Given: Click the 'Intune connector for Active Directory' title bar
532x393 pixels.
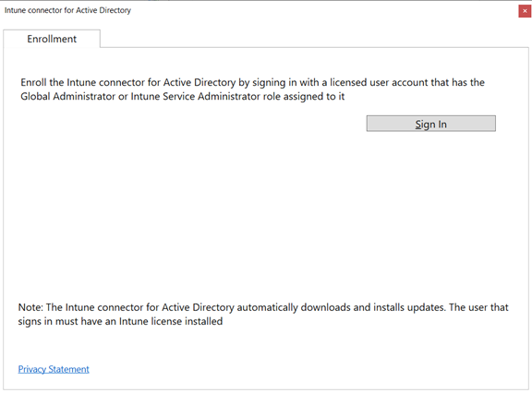Looking at the screenshot, I should pyautogui.click(x=67, y=10).
